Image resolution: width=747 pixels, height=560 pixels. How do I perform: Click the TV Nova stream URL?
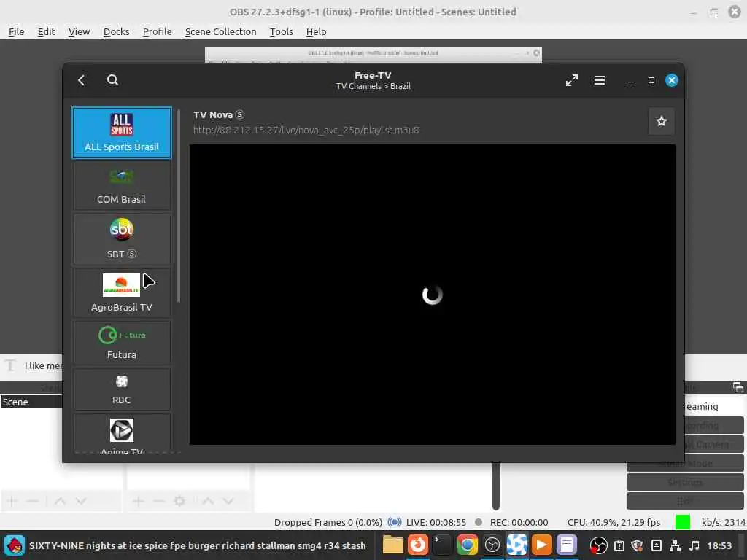(306, 130)
